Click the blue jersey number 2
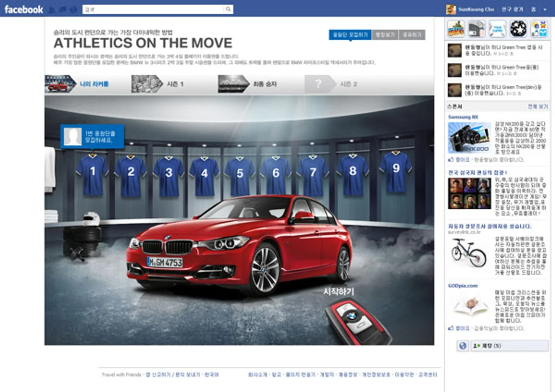The width and height of the screenshot is (555, 392). pos(131,175)
